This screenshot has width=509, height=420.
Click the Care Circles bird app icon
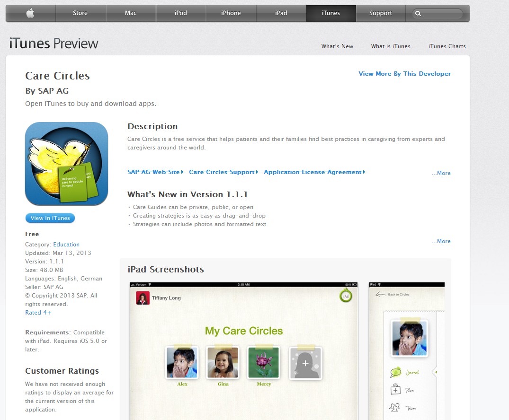[67, 164]
